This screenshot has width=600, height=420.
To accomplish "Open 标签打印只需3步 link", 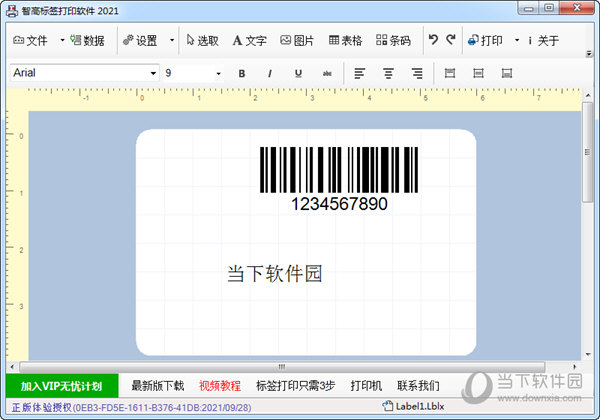I will click(295, 386).
